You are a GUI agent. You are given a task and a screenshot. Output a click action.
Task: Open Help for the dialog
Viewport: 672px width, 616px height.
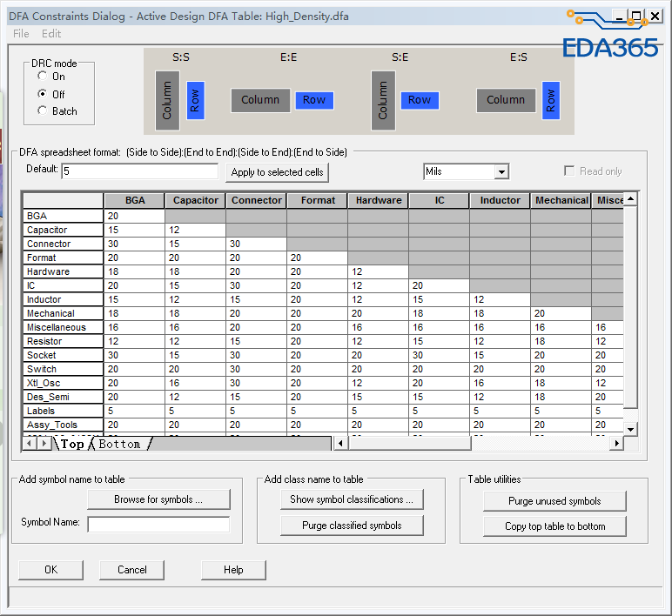[x=233, y=570]
